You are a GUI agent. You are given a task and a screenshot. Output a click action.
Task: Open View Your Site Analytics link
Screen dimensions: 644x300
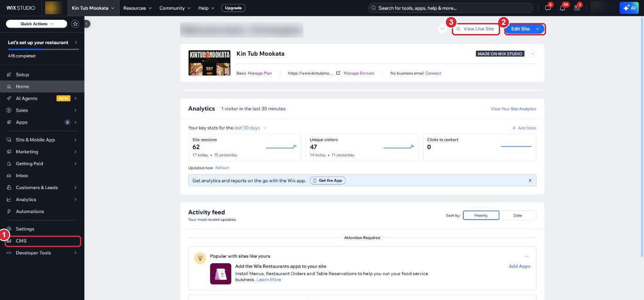tap(513, 109)
